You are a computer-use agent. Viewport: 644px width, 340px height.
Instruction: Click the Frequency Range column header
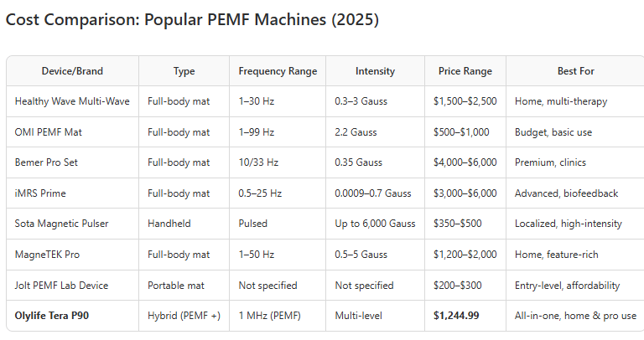point(278,71)
